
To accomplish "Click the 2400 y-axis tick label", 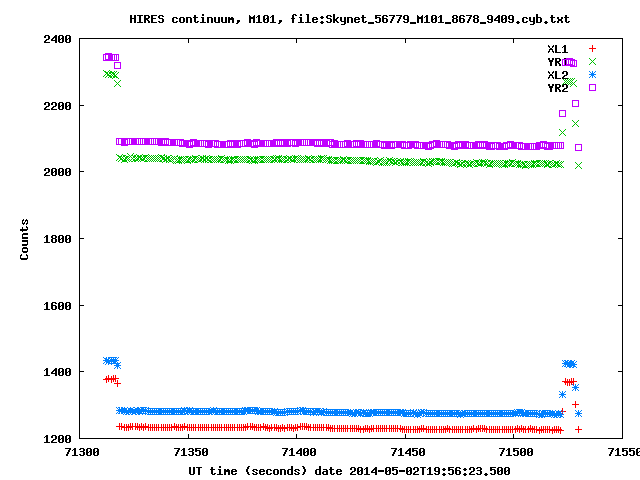I will pos(58,39).
